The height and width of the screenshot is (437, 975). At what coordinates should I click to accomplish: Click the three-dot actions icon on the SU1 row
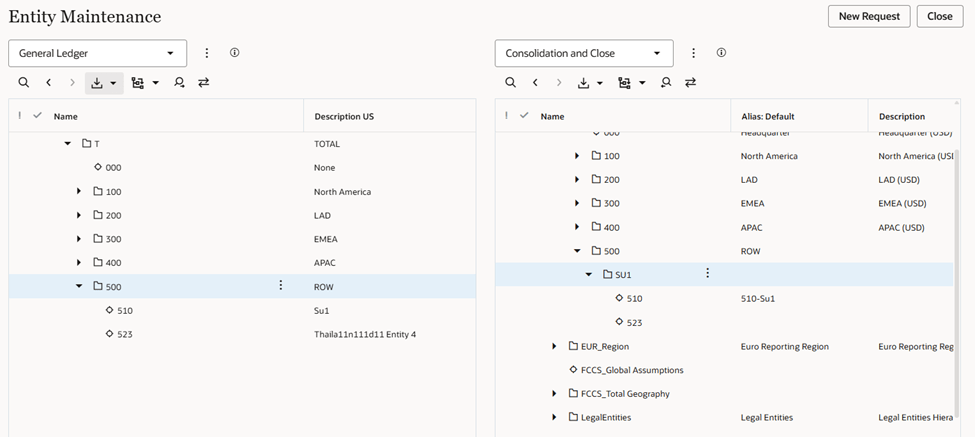tap(707, 274)
